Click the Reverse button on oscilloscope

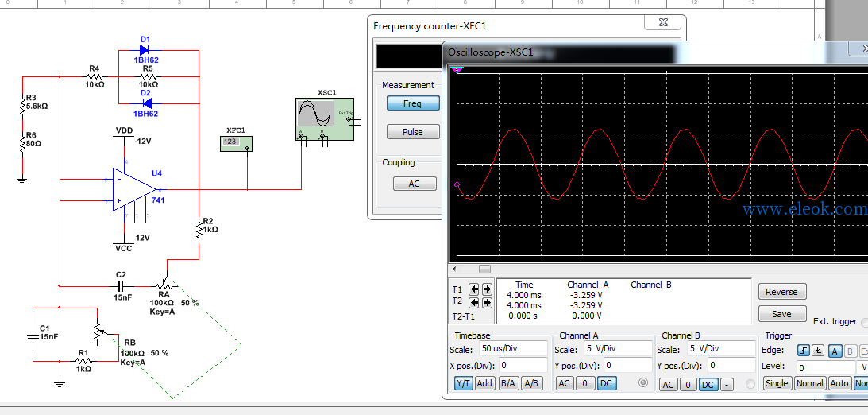[781, 292]
